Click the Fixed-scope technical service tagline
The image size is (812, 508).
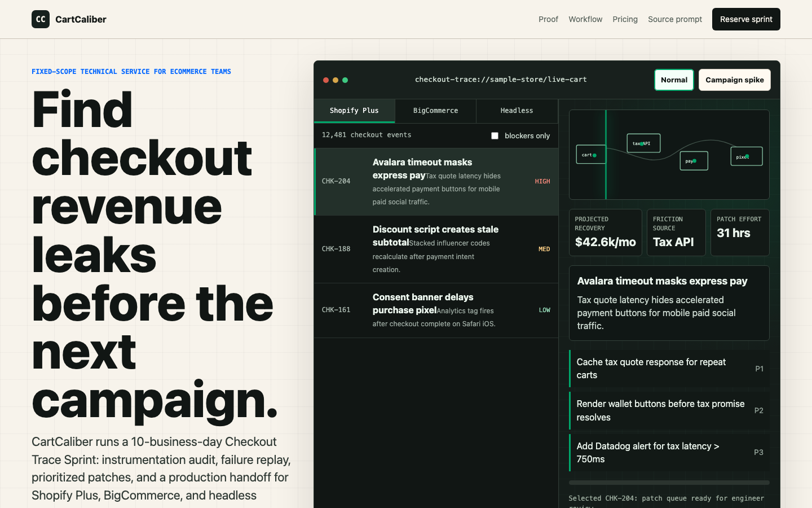pyautogui.click(x=131, y=72)
